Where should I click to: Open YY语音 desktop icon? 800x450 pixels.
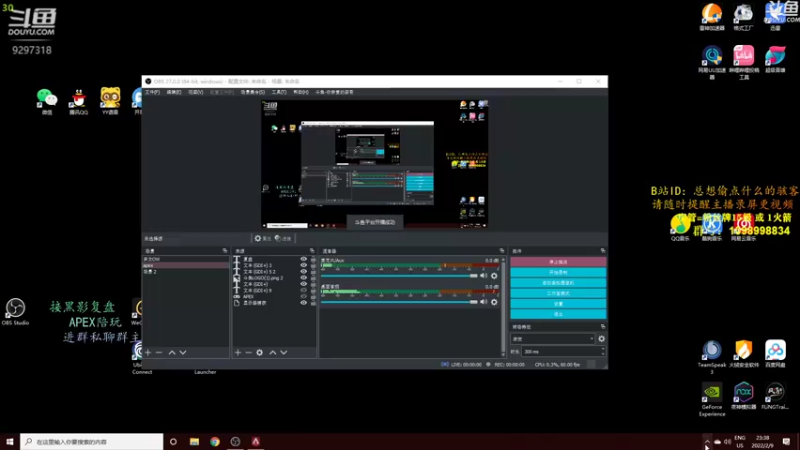tap(110, 102)
